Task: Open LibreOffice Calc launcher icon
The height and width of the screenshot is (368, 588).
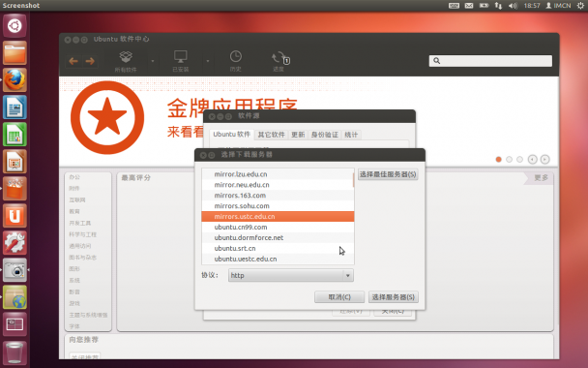Action: tap(15, 134)
